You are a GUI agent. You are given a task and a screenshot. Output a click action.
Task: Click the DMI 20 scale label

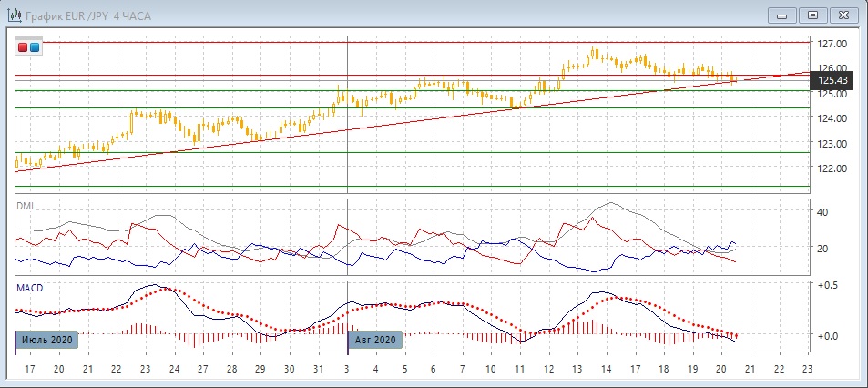click(824, 249)
